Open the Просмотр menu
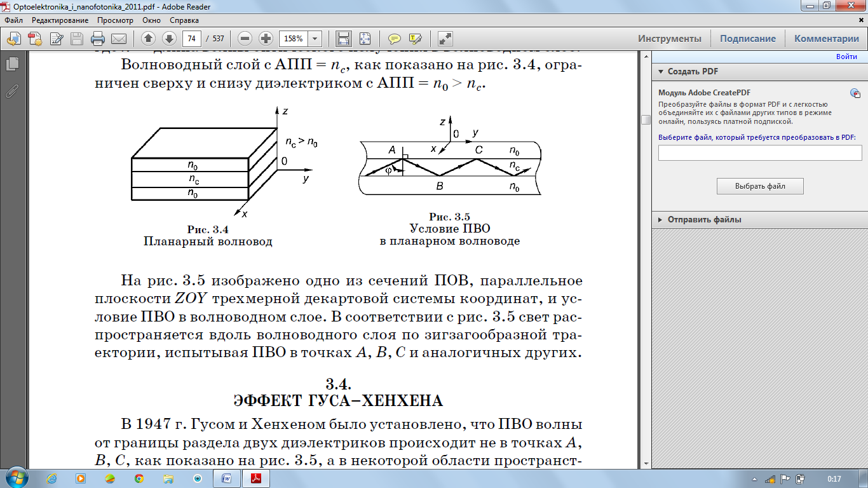Screen dimensions: 868x488 pyautogui.click(x=115, y=20)
